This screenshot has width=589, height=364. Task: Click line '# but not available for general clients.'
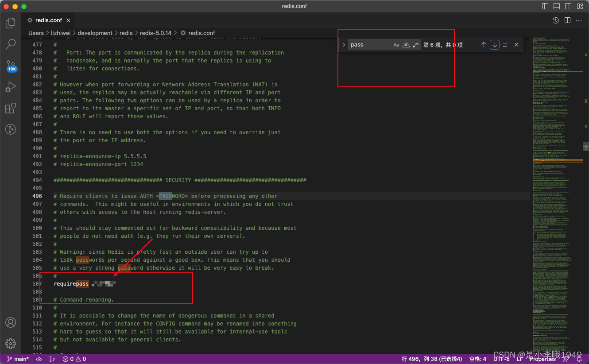(117, 340)
